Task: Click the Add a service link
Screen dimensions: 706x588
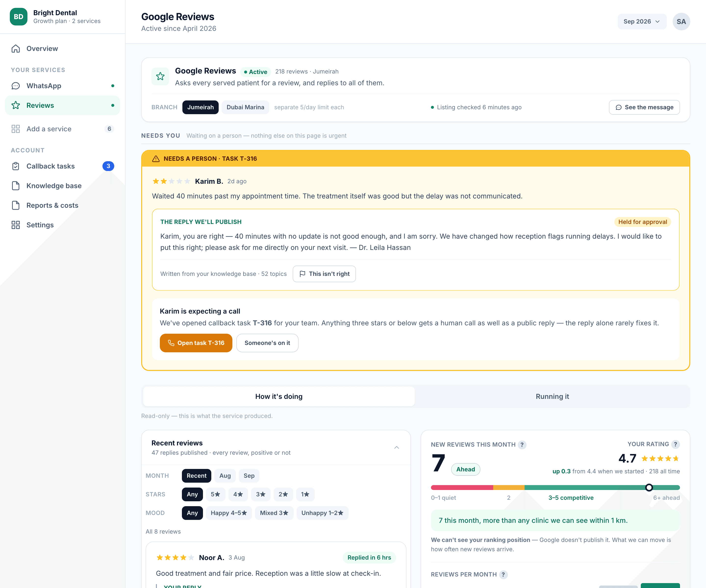Action: click(63, 129)
